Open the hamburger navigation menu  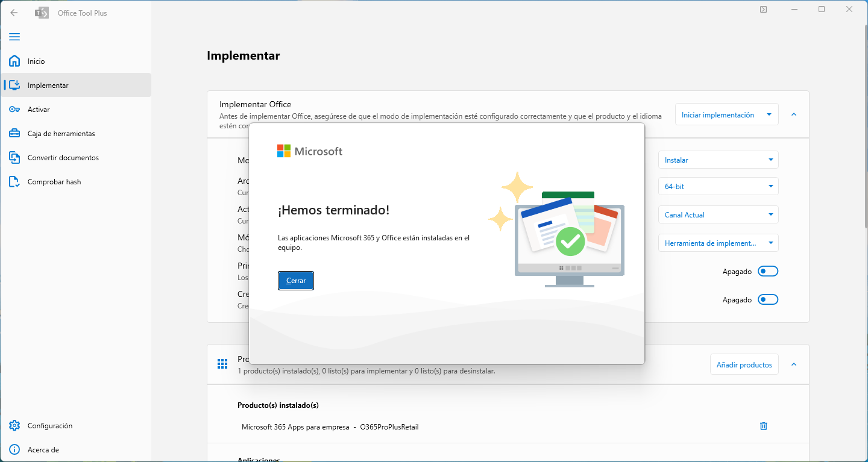[14, 37]
